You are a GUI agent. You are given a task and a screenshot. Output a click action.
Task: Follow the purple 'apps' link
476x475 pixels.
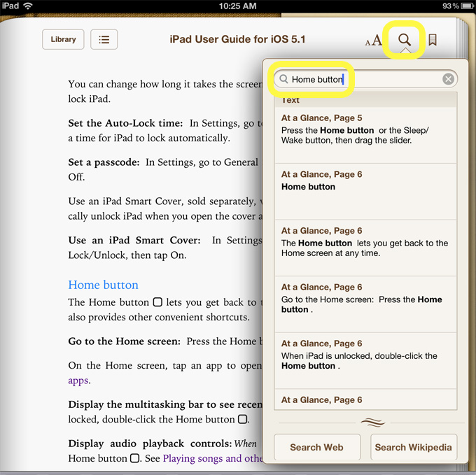(x=78, y=381)
